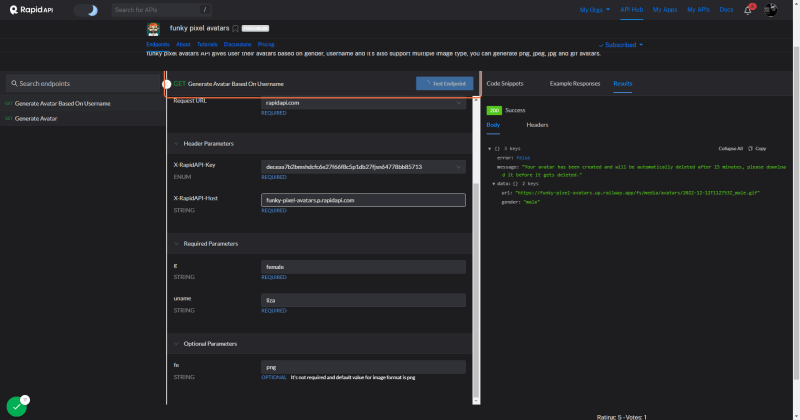The height and width of the screenshot is (420, 800).
Task: Switch to the Pricing tab
Action: pyautogui.click(x=266, y=44)
